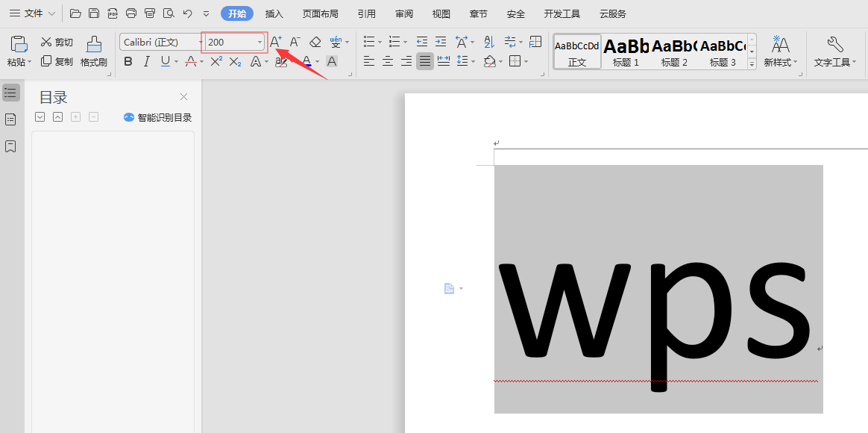Screen dimensions: 868x433
Task: Click the Paste clipboard icon
Action: tap(19, 44)
